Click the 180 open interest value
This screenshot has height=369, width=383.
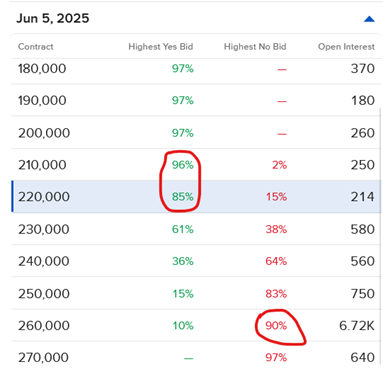(363, 100)
